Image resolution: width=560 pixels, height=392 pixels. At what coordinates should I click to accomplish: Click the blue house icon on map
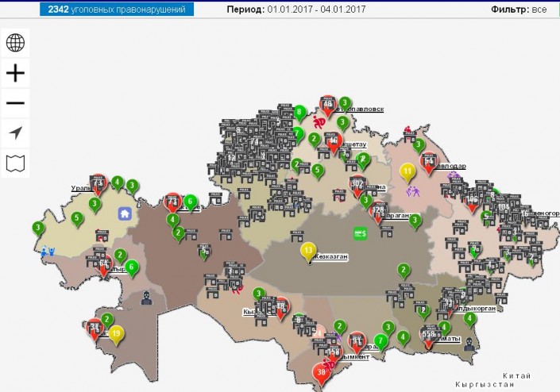[125, 213]
